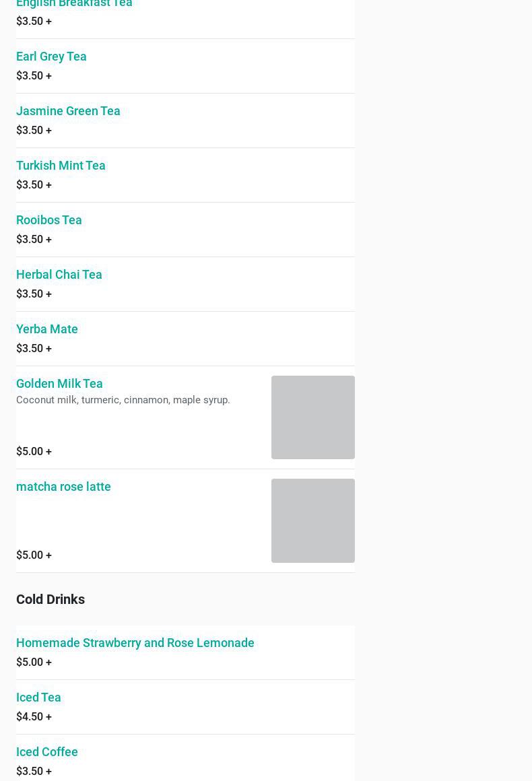Select Homemade Strawberry and Rose Lemonade

pyautogui.click(x=135, y=643)
